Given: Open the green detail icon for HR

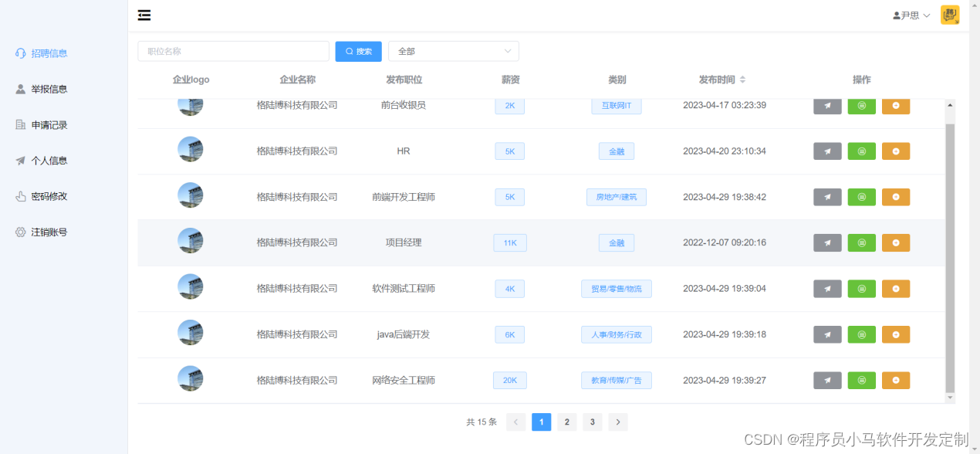Looking at the screenshot, I should [861, 151].
